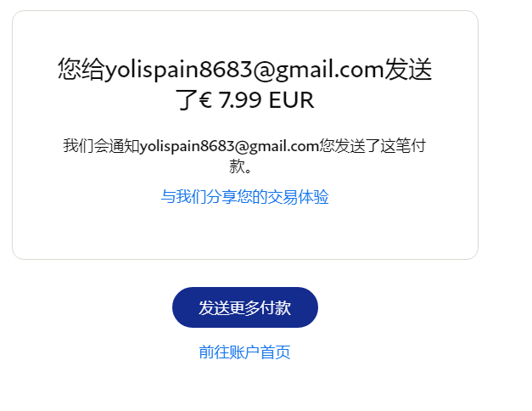Click the 我们会通知 text at the paragraph start

[x=102, y=146]
